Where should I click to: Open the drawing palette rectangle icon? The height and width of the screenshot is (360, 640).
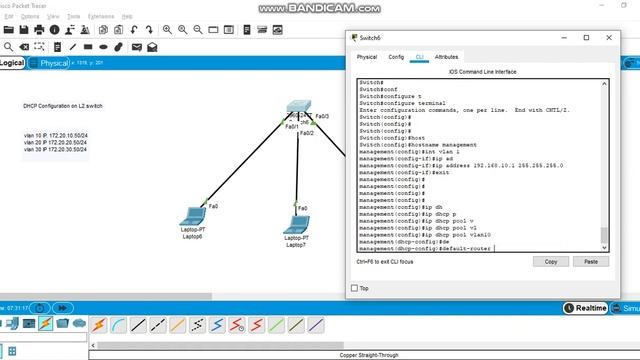point(213,30)
